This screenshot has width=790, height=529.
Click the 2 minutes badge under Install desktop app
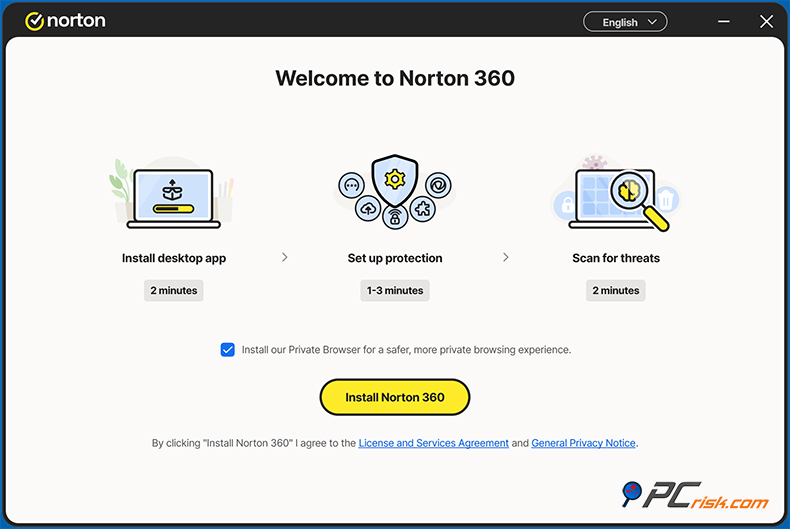pos(174,291)
